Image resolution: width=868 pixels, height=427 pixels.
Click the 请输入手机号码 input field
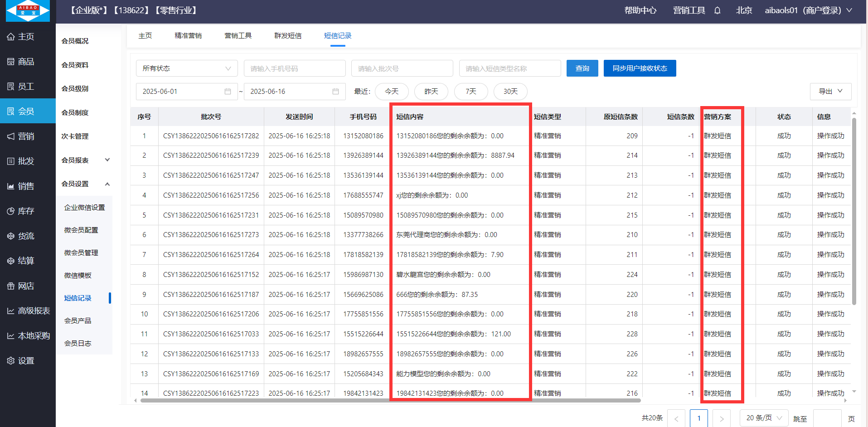[x=294, y=68]
